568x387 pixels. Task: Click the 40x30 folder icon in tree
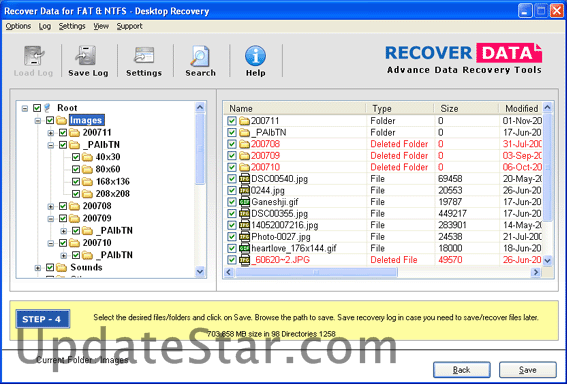click(x=87, y=157)
